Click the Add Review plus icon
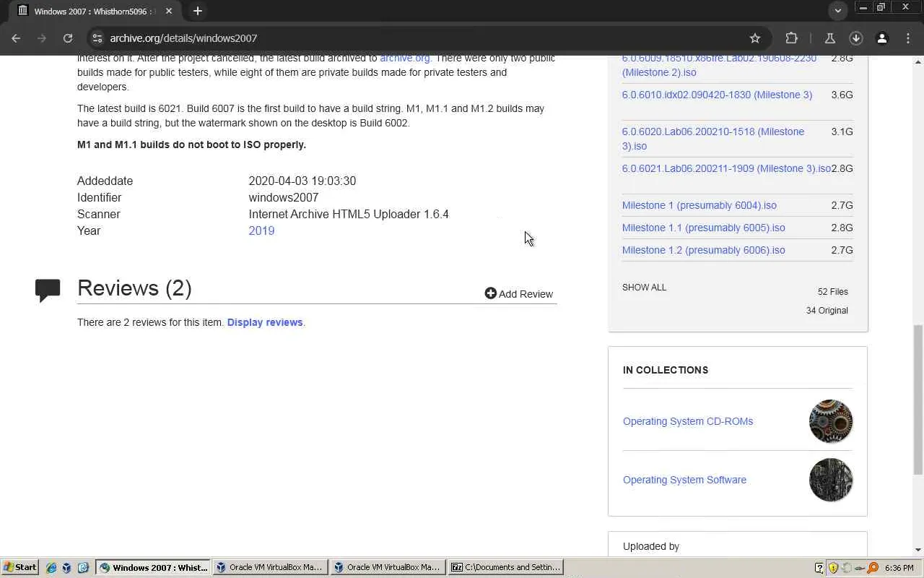The image size is (924, 578). click(x=491, y=293)
